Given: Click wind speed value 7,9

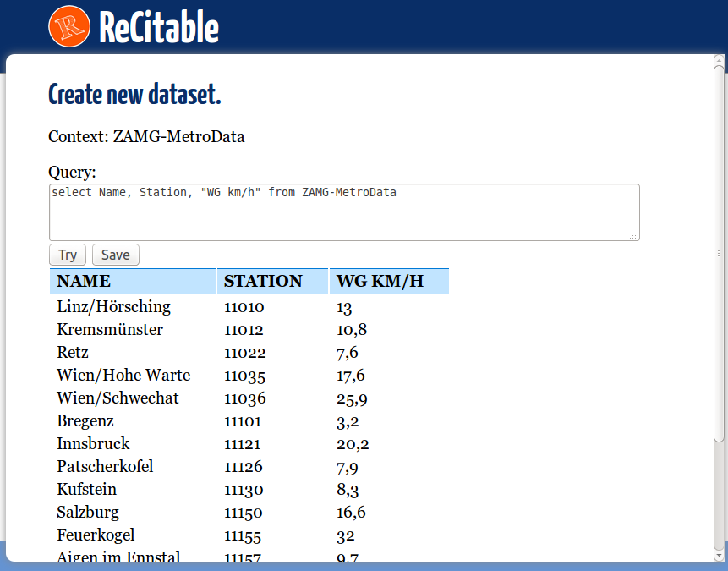Looking at the screenshot, I should [x=348, y=468].
